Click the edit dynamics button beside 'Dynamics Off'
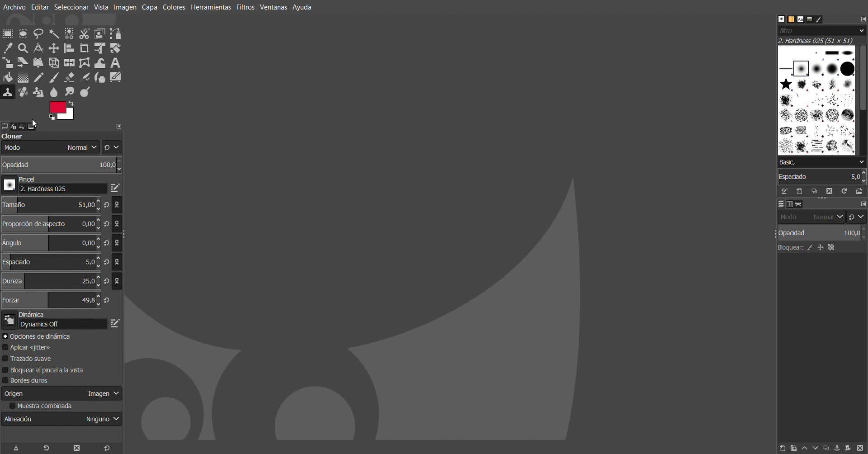The width and height of the screenshot is (868, 454). (115, 323)
